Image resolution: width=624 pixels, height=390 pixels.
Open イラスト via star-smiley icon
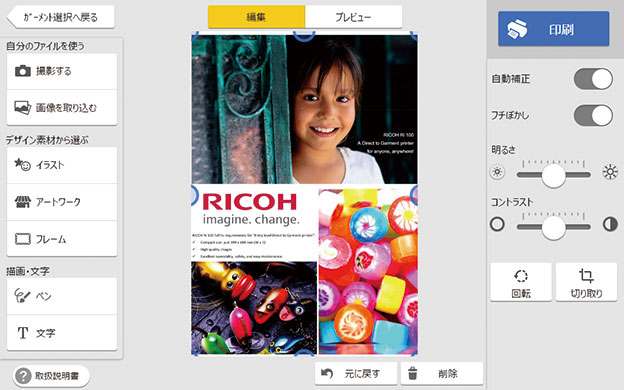click(x=22, y=164)
